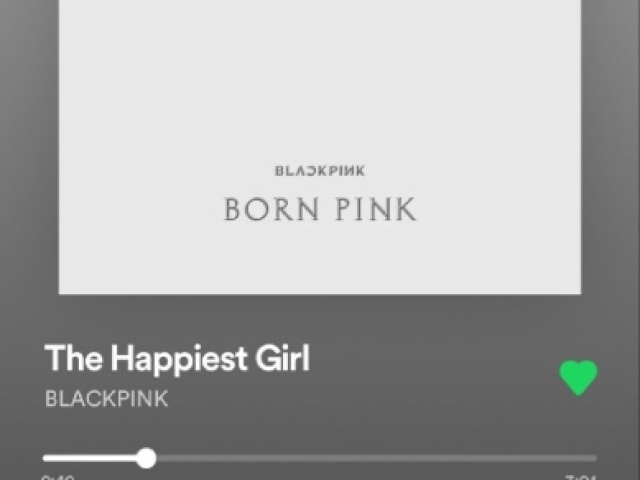This screenshot has height=480, width=640.
Task: Click the total duration label under the bar
Action: [581, 477]
